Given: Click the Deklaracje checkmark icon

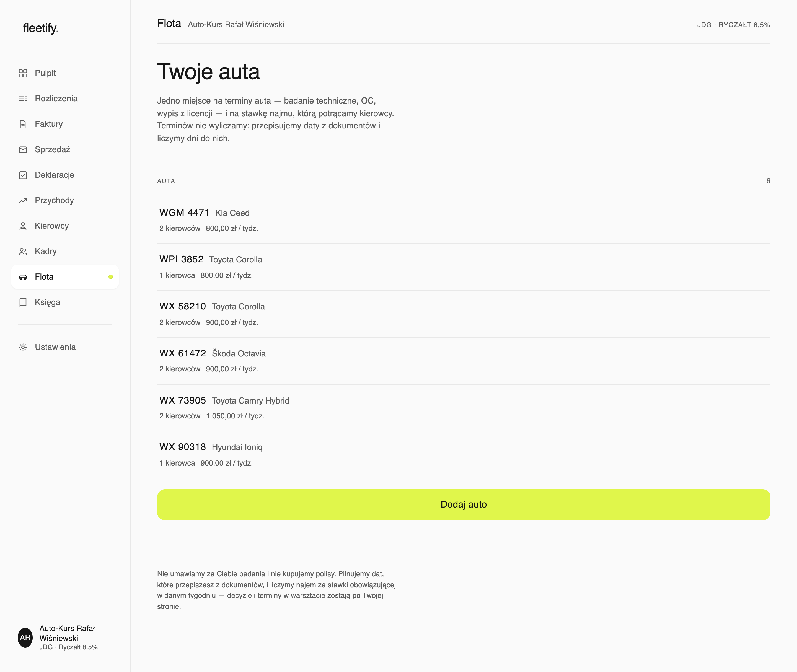Looking at the screenshot, I should coord(23,175).
